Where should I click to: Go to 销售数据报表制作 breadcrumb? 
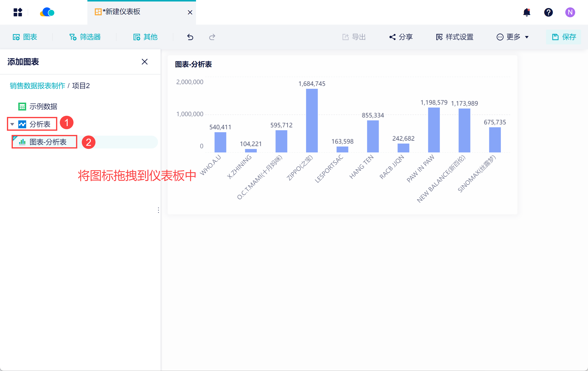click(x=38, y=86)
